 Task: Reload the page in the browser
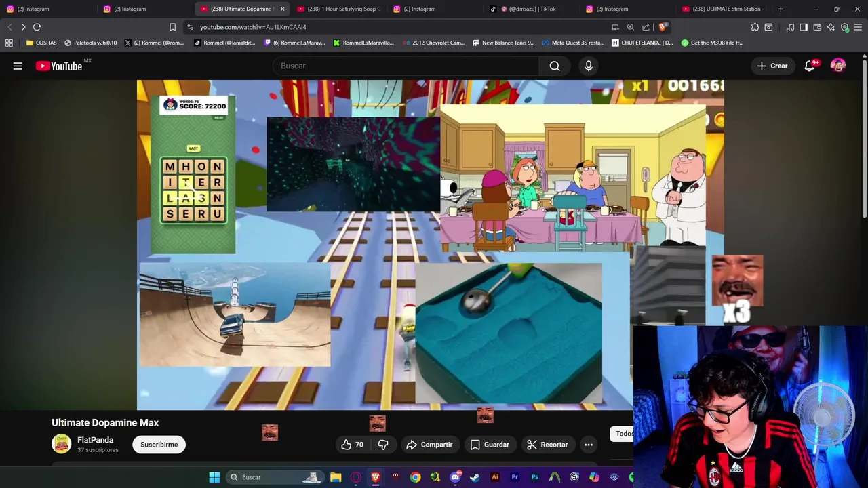[x=37, y=27]
